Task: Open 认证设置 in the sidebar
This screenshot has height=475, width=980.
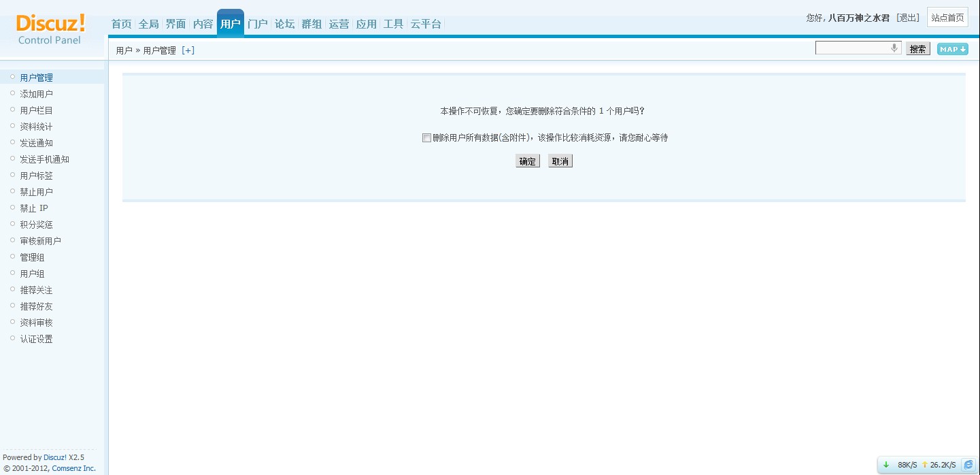Action: tap(36, 339)
